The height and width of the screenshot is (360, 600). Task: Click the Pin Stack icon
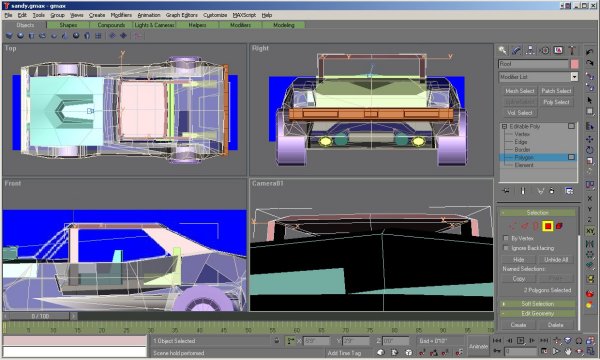[x=506, y=191]
